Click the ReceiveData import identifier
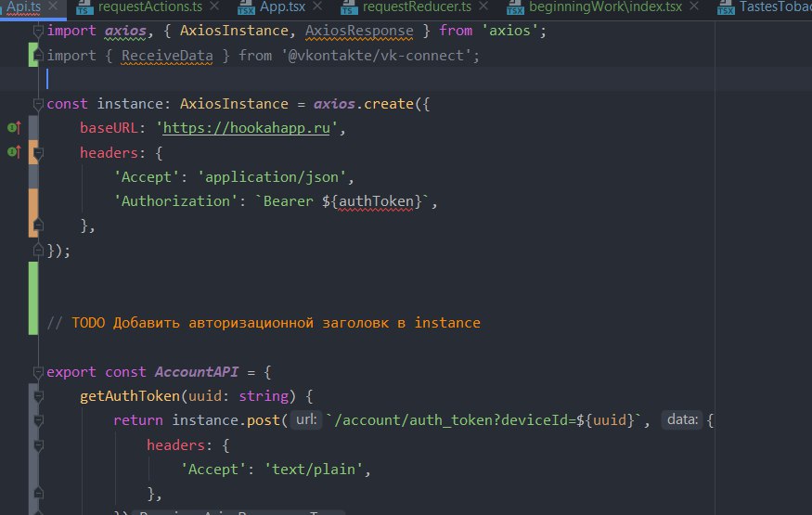Viewport: 812px width, 515px height. [x=167, y=56]
